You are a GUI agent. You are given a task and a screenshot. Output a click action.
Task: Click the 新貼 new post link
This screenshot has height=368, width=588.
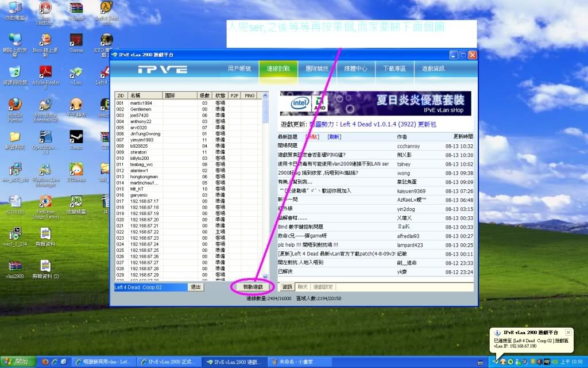point(312,137)
